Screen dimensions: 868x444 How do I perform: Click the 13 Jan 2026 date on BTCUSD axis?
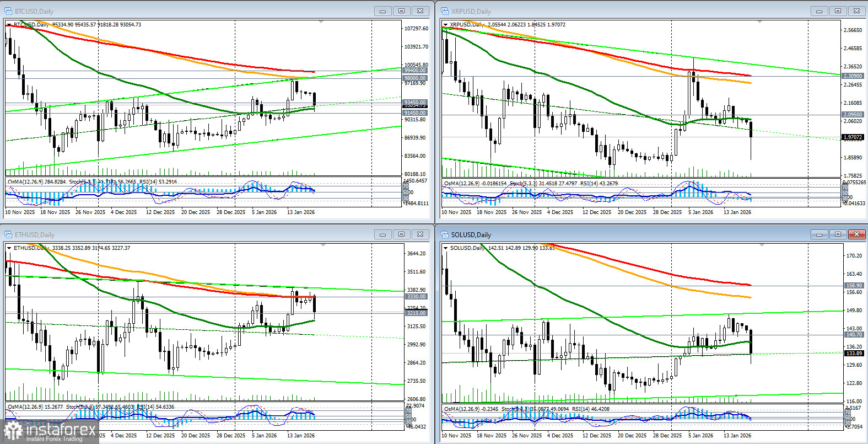[x=301, y=212]
